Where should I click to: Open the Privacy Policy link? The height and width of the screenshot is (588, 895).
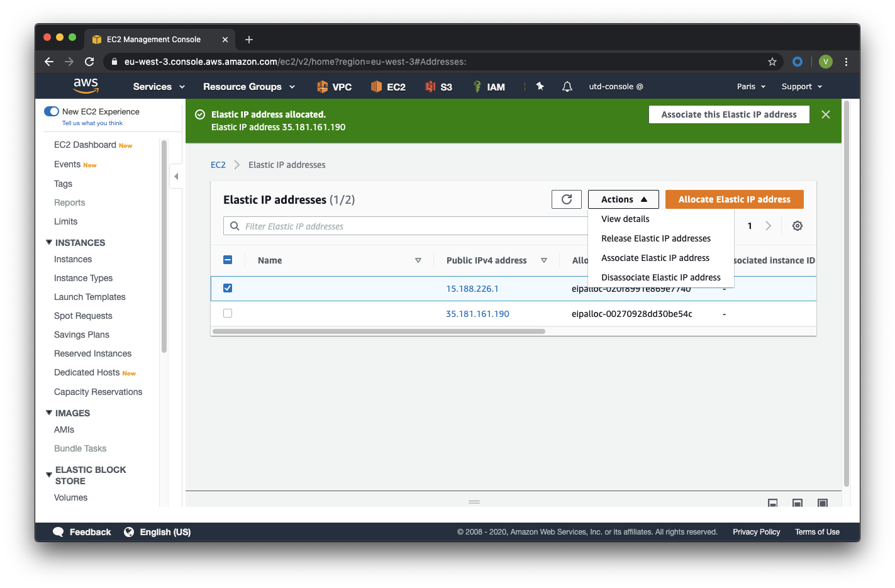click(x=757, y=532)
